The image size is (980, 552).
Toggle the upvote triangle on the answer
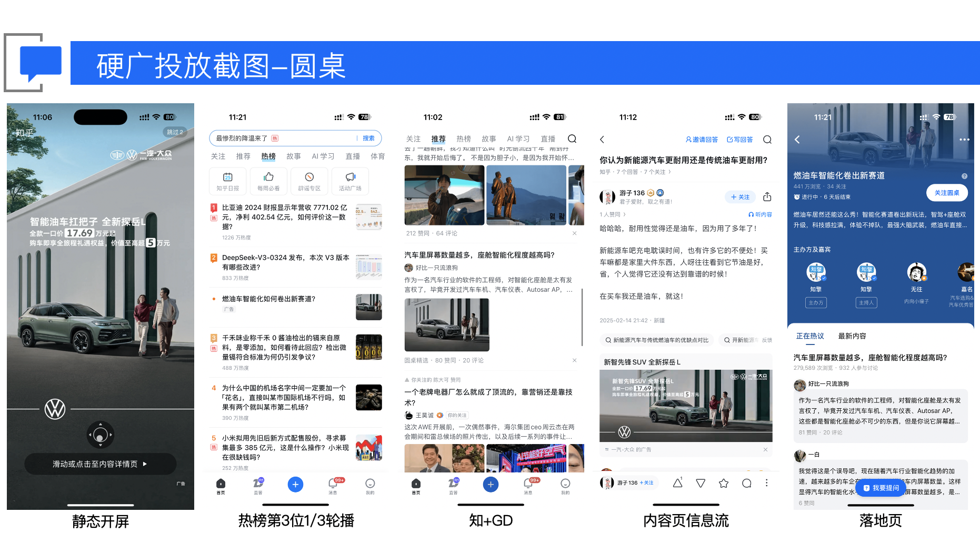[x=678, y=483]
